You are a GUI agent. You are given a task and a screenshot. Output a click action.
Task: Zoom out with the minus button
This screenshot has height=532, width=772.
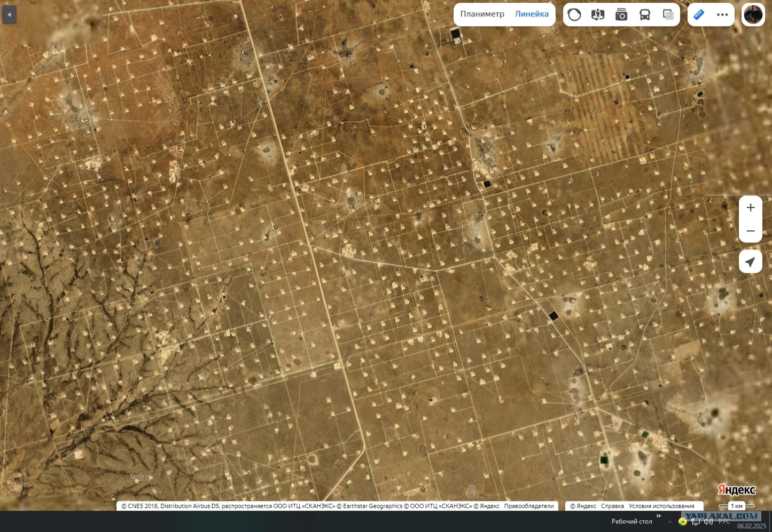[x=751, y=231]
